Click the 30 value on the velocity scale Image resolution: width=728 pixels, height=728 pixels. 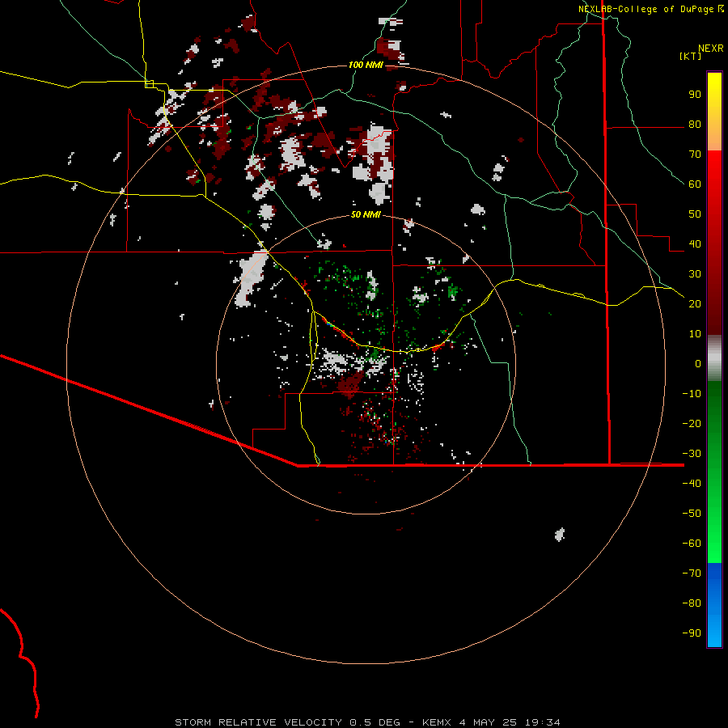tap(695, 274)
